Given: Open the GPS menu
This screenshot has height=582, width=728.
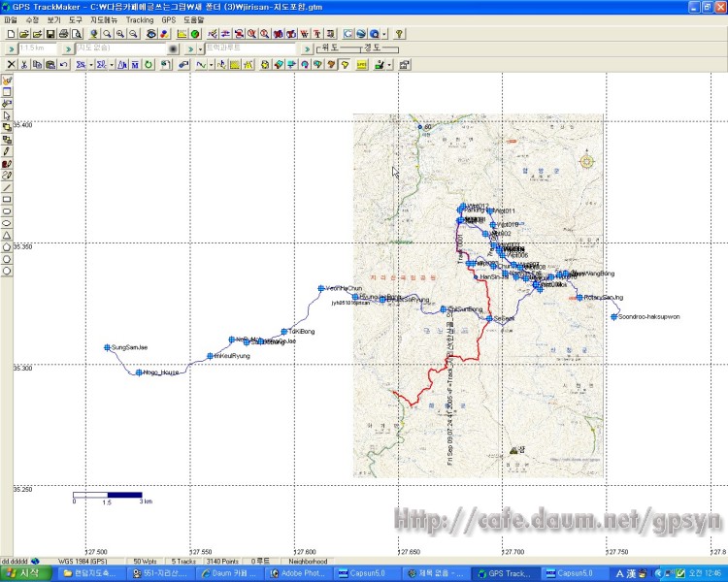Looking at the screenshot, I should [x=169, y=20].
